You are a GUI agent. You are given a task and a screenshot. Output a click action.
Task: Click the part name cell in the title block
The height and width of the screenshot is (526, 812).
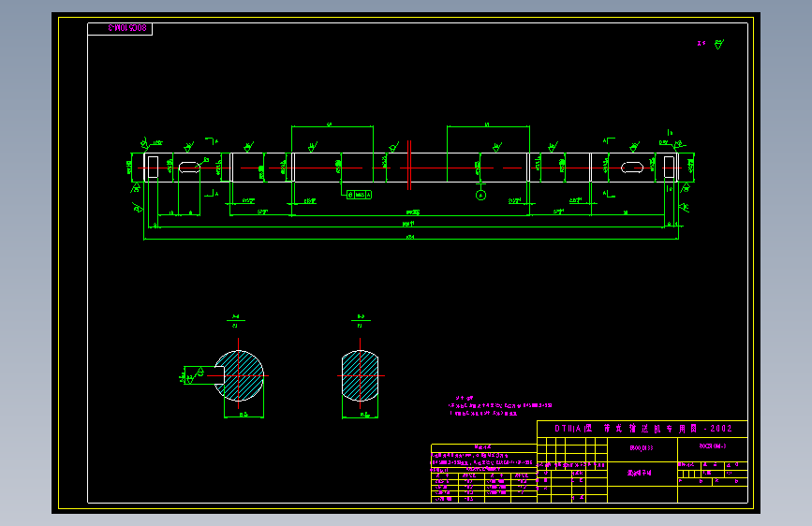(x=640, y=474)
